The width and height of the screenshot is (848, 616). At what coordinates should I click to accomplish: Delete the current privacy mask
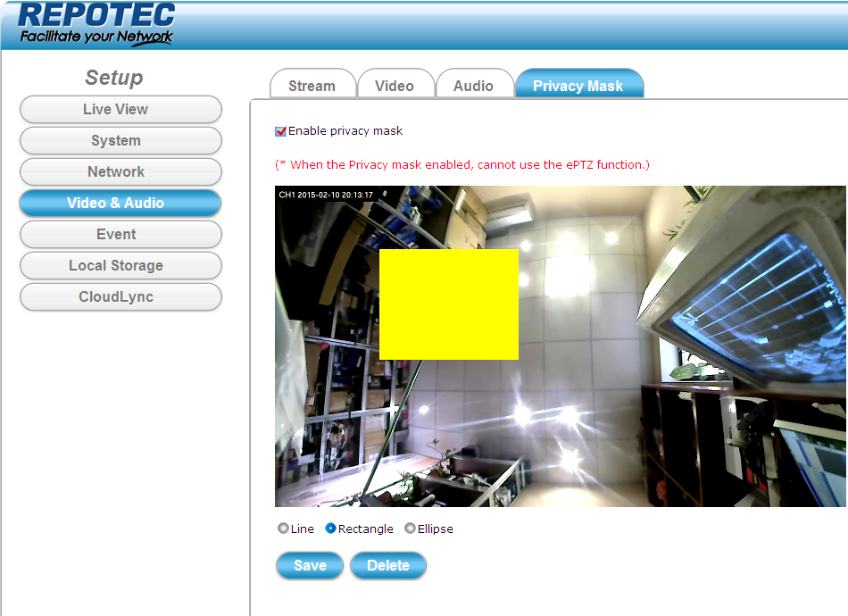[388, 565]
